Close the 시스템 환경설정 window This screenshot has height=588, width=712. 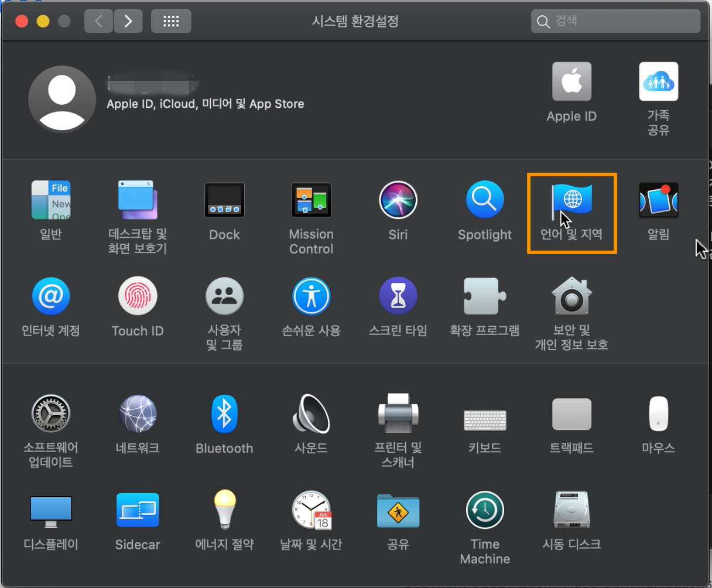pyautogui.click(x=22, y=22)
